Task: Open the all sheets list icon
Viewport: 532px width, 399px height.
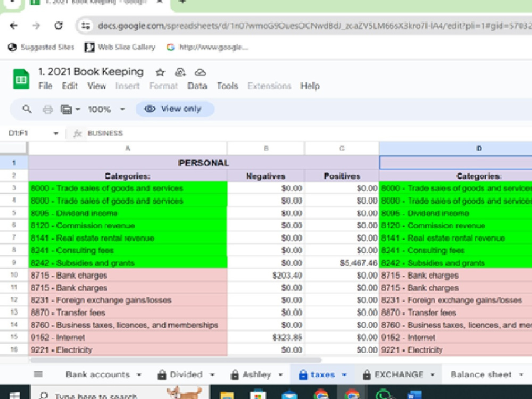Action: [38, 374]
